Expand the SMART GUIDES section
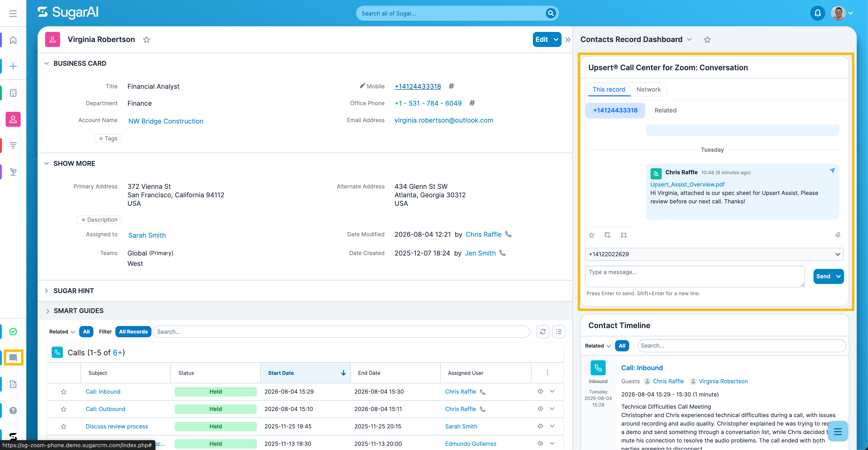Viewport: 868px width, 450px height. tap(47, 311)
